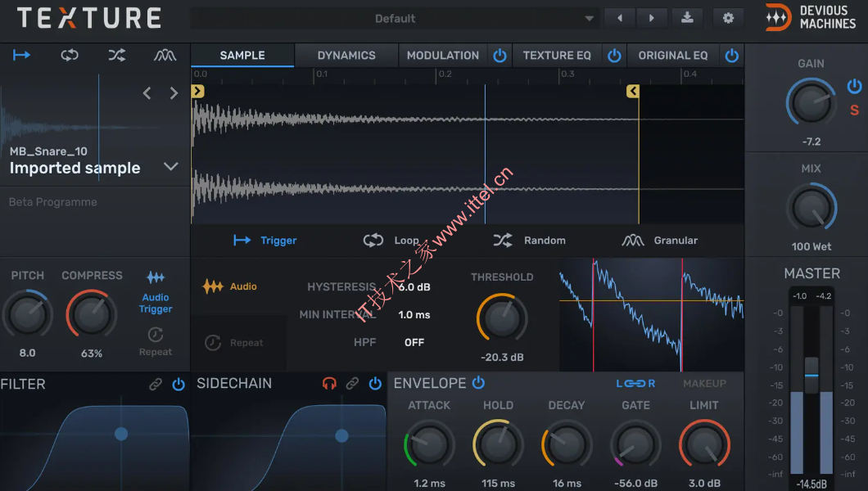Click the sample start marker flag
The height and width of the screenshot is (491, 868).
tap(197, 91)
